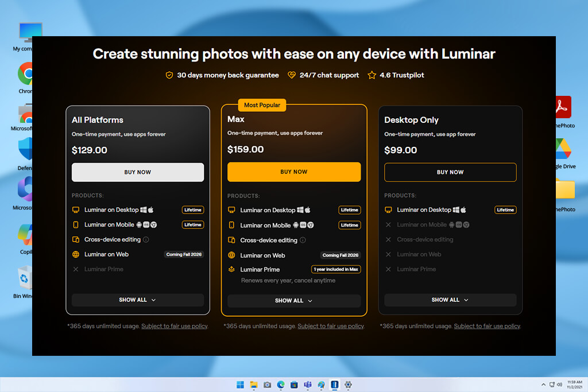Click the $159.00 price text

[x=245, y=149]
